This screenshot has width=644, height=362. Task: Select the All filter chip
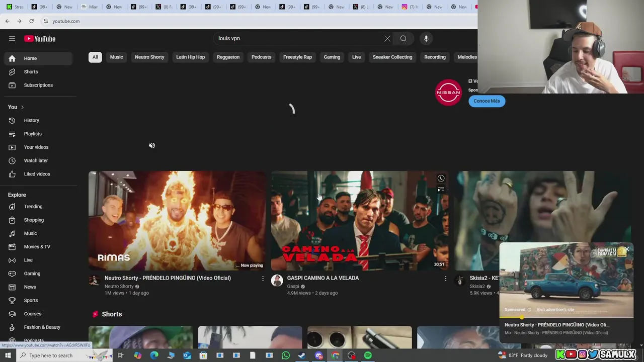point(95,57)
